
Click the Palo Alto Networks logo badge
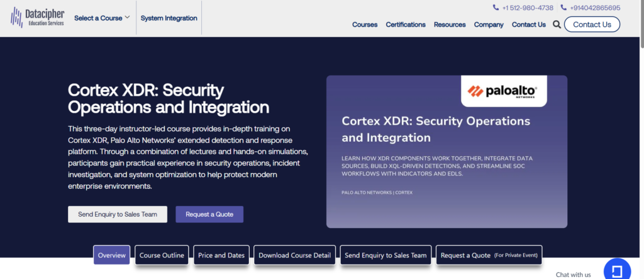pyautogui.click(x=504, y=91)
